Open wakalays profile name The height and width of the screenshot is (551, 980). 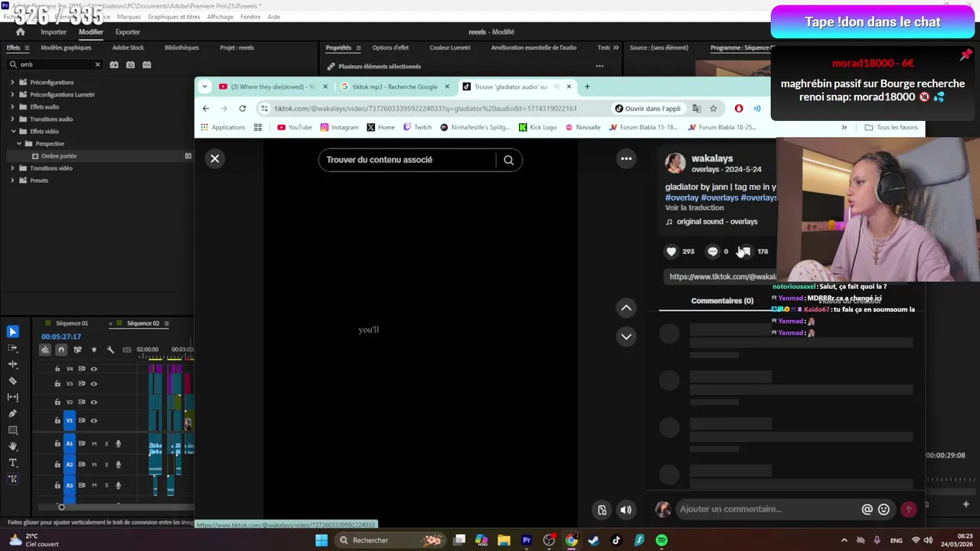tap(712, 158)
